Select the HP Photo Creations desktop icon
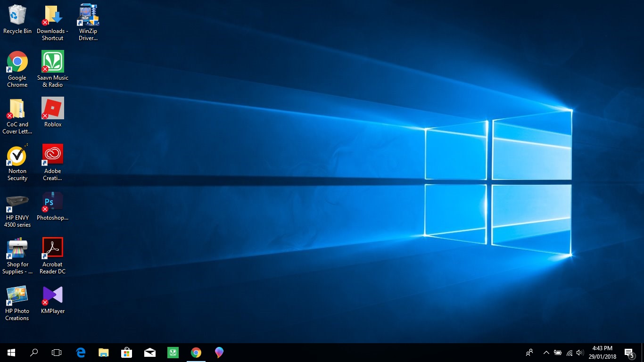The image size is (644, 362). 17,303
